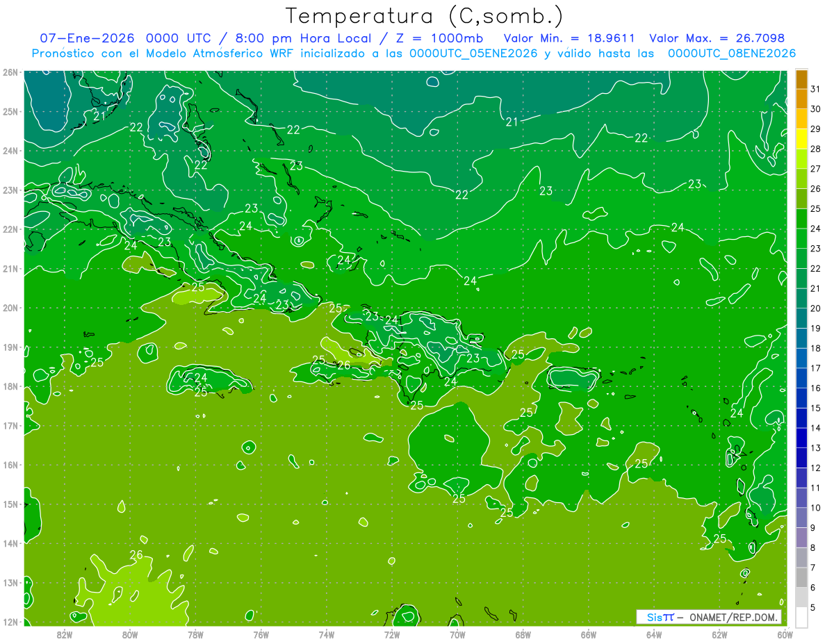834x644 pixels.
Task: Click the longitude label '78W'
Action: tap(195, 634)
